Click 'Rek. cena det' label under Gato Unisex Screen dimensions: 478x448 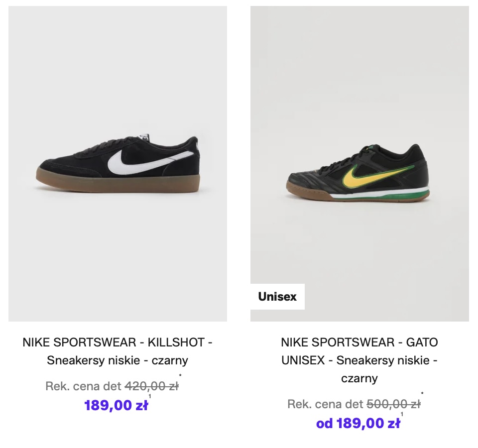[325, 404]
